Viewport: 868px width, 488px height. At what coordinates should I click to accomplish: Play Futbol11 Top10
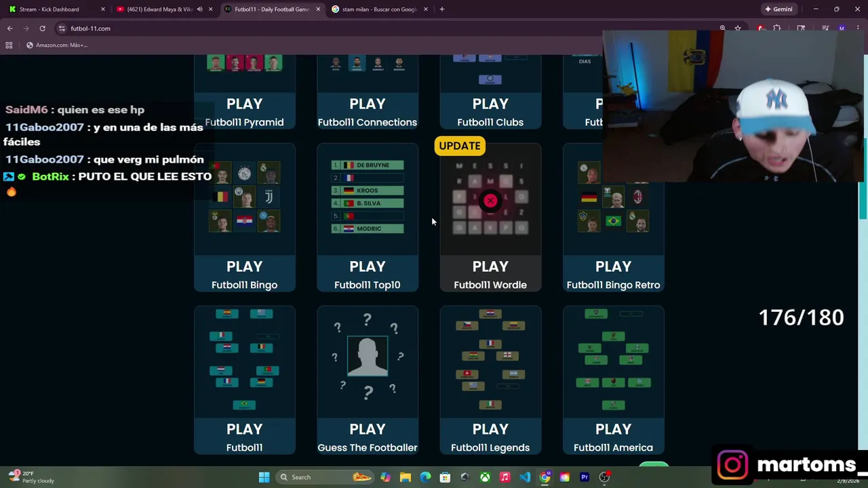(x=367, y=266)
